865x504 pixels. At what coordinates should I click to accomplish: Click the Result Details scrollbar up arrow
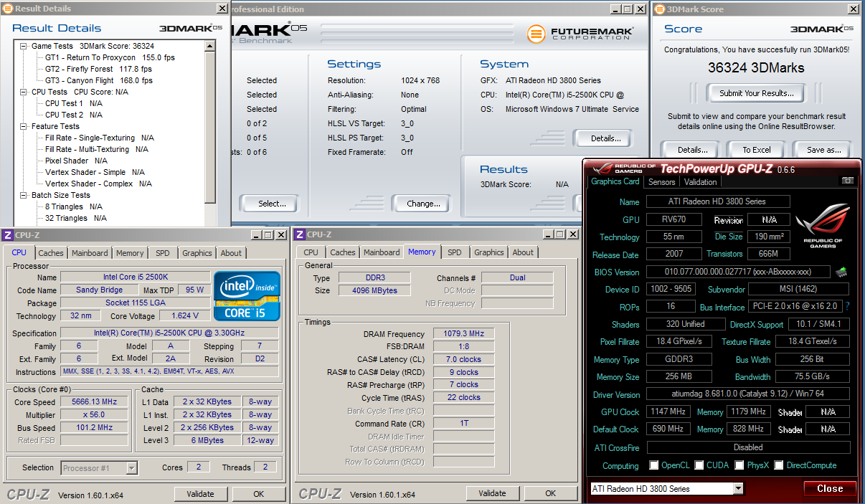[210, 46]
